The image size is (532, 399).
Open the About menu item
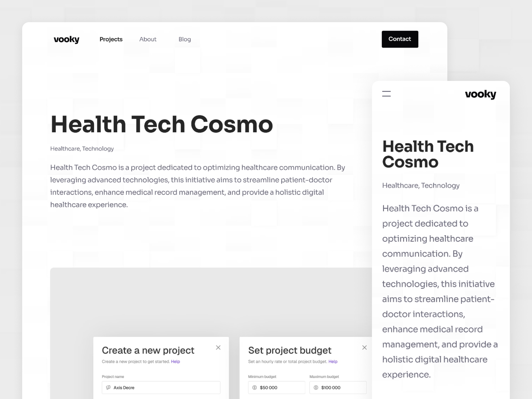point(147,39)
